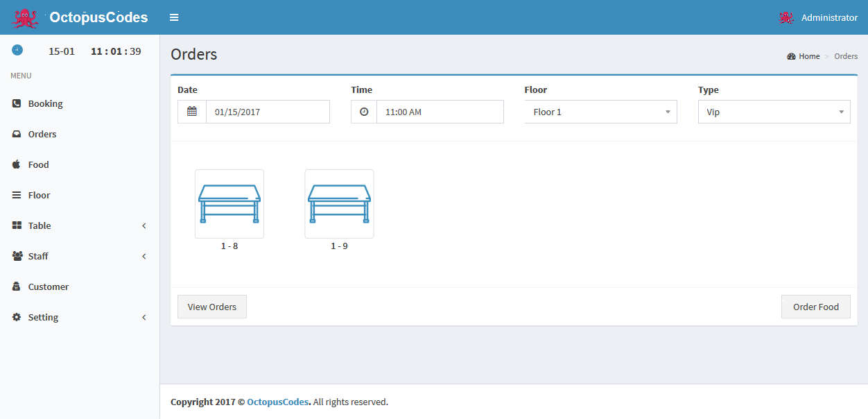This screenshot has width=868, height=419.
Task: Click the OctopusCodes octopus logo
Action: click(x=26, y=18)
